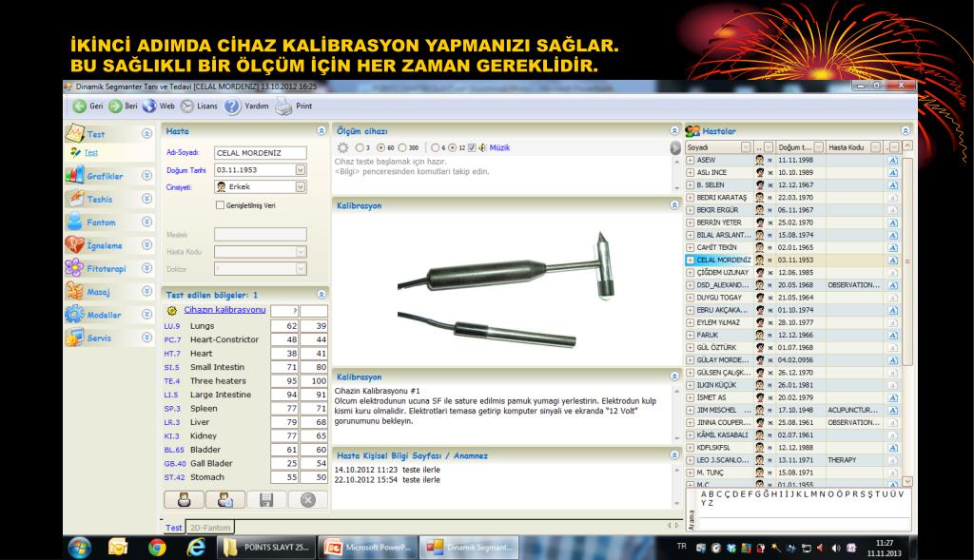Click the Arama search field under alphabet
Screen dimensions: 974x560
coord(804,524)
